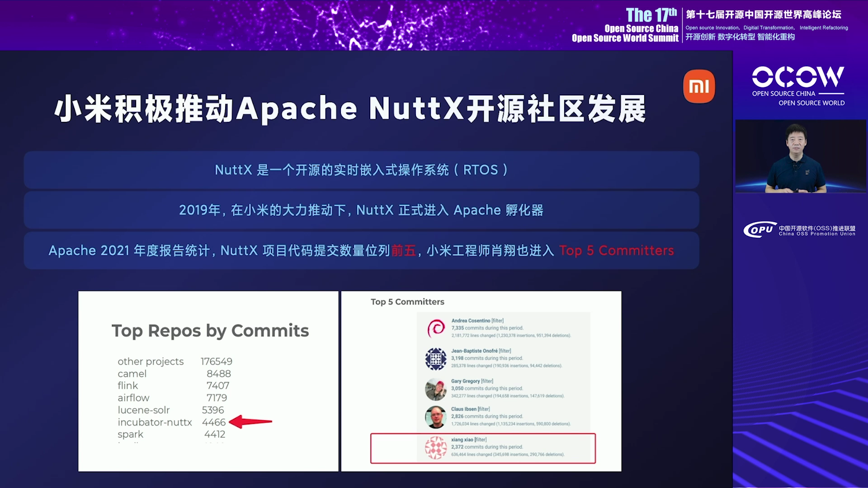Click Claus Ibsen's profile photo
868x488 pixels.
click(x=436, y=417)
